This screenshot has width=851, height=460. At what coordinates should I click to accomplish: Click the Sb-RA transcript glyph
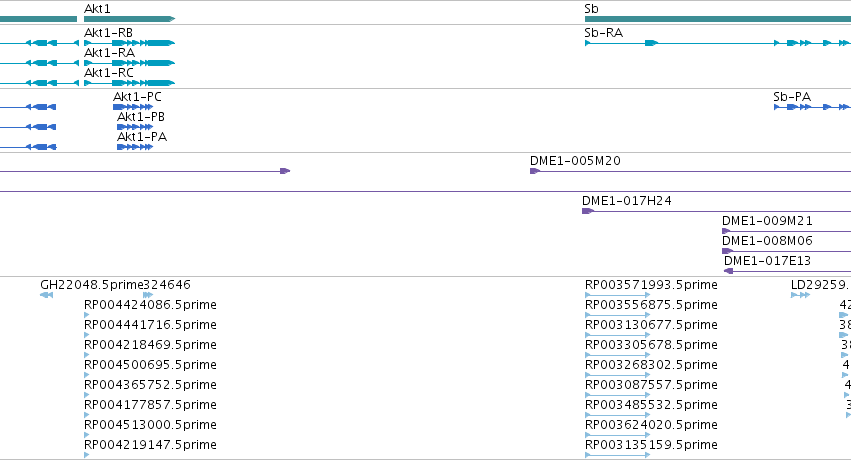pos(717,43)
